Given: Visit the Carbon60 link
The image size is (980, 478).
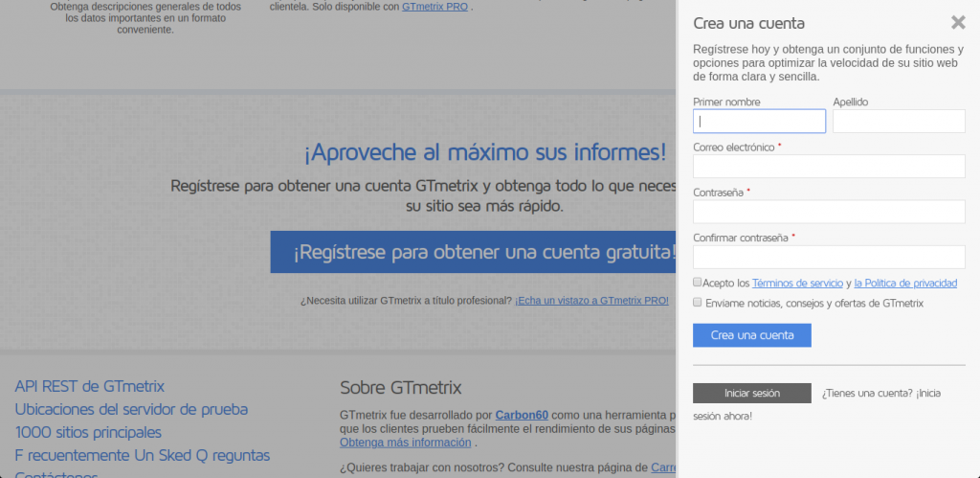Looking at the screenshot, I should tap(522, 415).
